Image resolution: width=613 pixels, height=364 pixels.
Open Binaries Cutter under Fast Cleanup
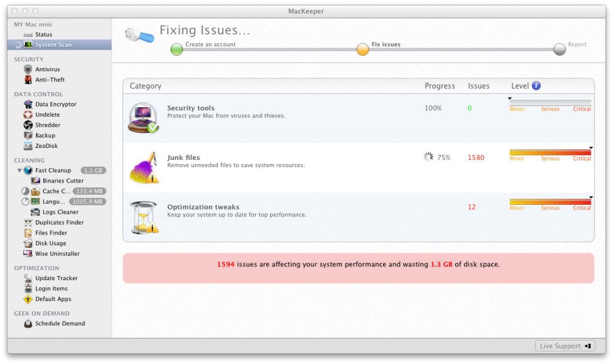pos(63,181)
